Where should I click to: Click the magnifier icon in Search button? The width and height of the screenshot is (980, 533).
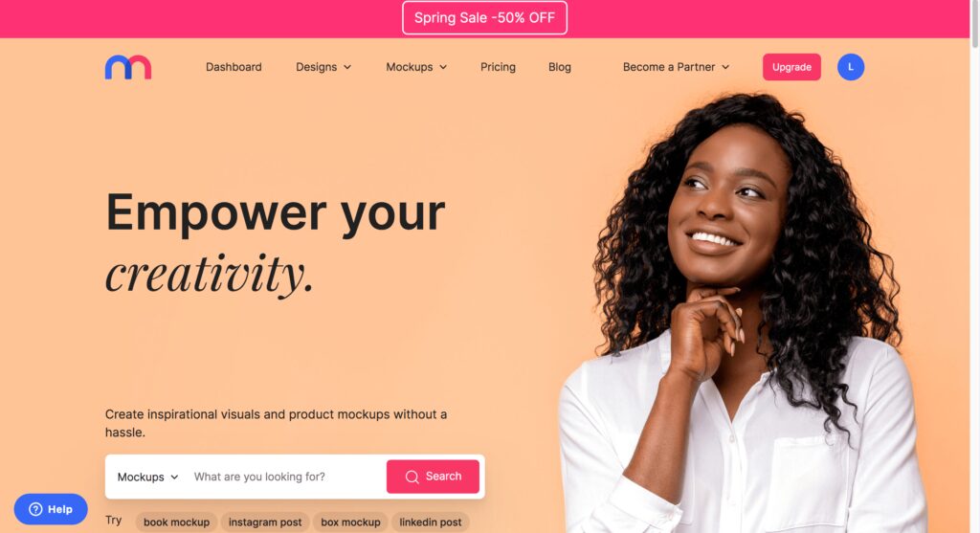[412, 477]
